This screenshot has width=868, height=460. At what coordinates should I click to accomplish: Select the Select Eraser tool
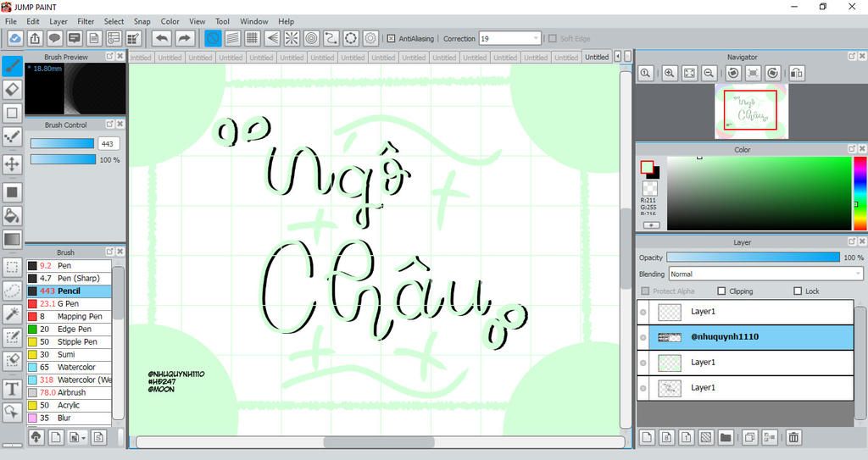[x=12, y=360]
